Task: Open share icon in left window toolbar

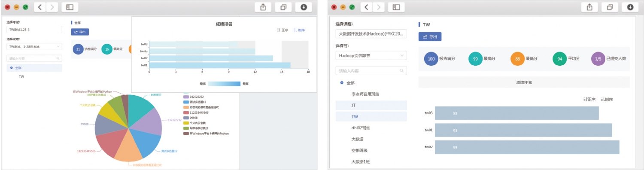Action: click(x=263, y=7)
